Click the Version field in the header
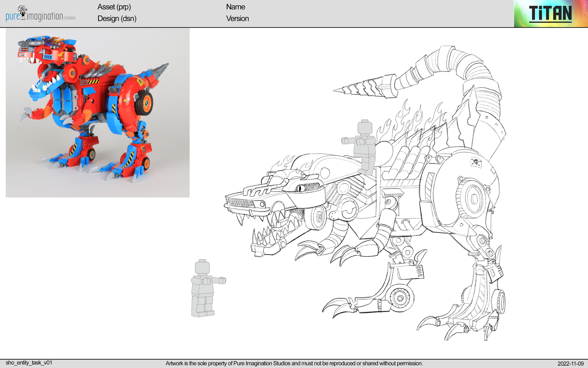 (237, 19)
